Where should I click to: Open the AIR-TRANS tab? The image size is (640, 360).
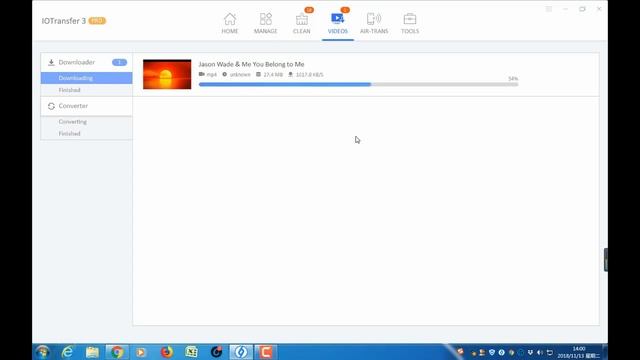(374, 23)
